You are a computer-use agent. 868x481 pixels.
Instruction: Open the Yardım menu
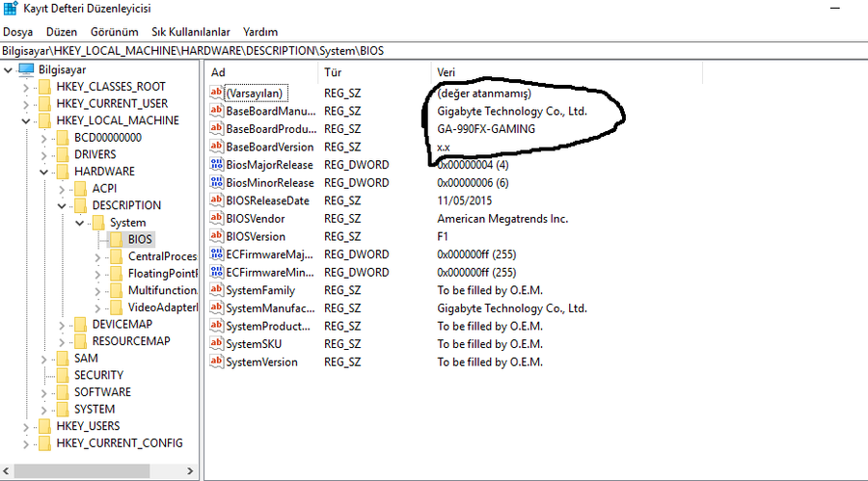260,32
